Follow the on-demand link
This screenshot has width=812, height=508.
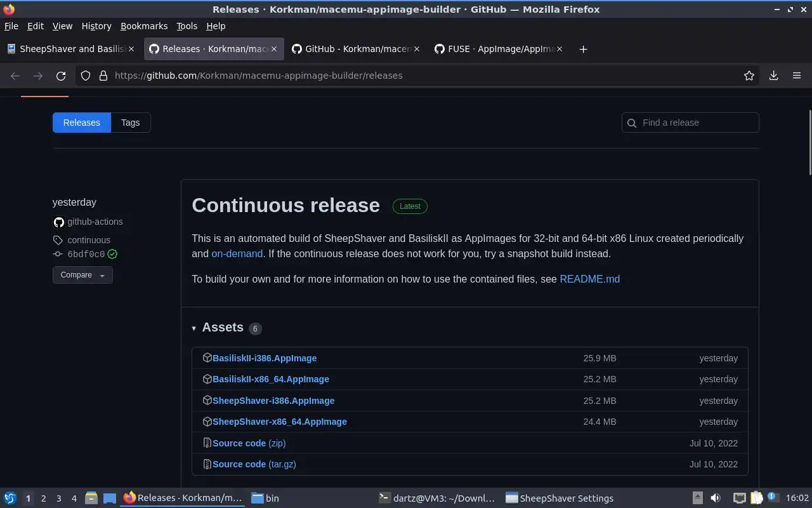point(237,253)
